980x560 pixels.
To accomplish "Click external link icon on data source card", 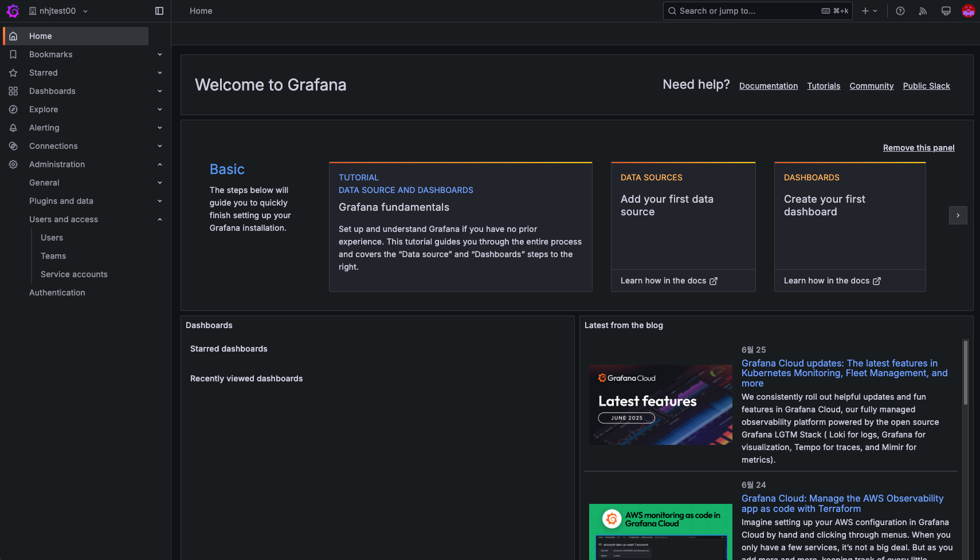I will [x=714, y=281].
